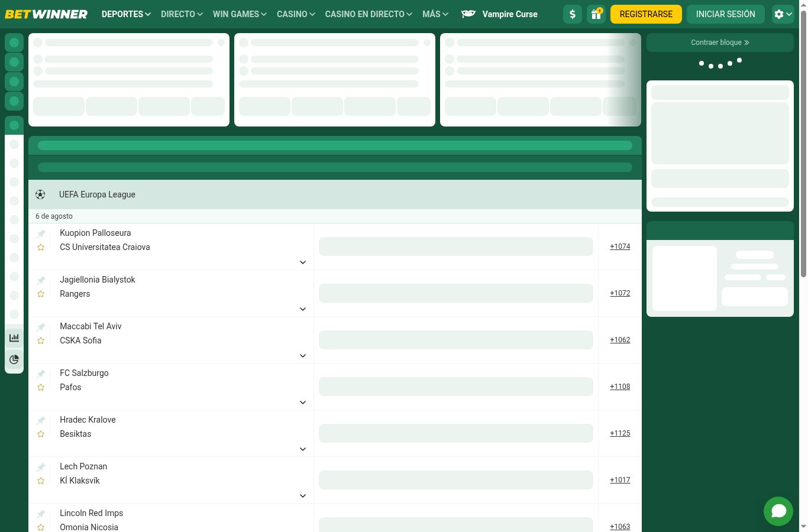Open the bar chart statistics icon
808x532 pixels.
14,338
